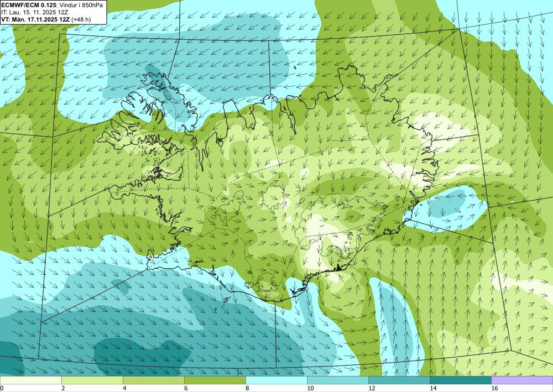Click the 2–4 light green legend swatch

(92, 380)
